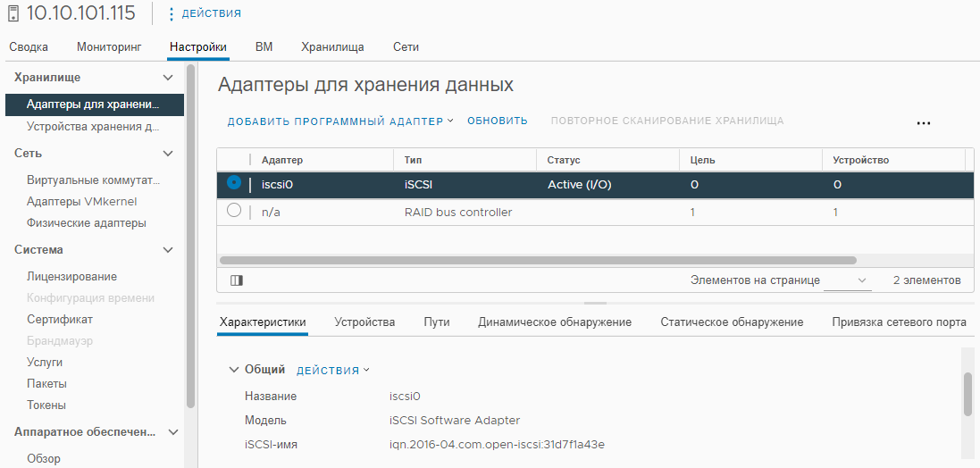Screen dimensions: 980x468
Task: Go to the Сети tab
Action: [406, 46]
